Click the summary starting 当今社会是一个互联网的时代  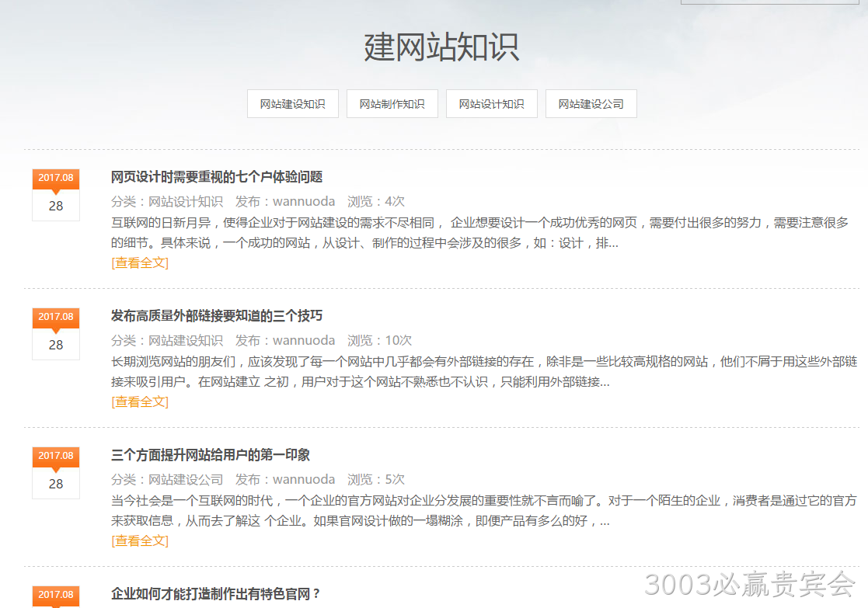[484, 511]
